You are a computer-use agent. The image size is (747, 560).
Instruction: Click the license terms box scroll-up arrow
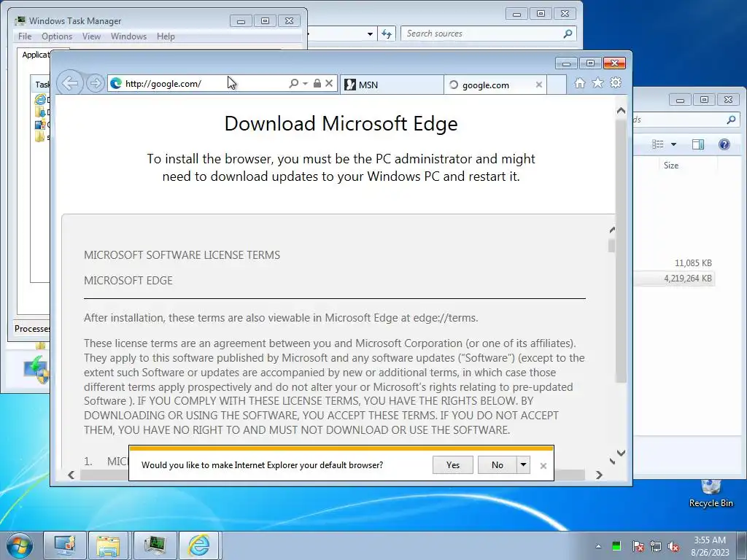612,230
